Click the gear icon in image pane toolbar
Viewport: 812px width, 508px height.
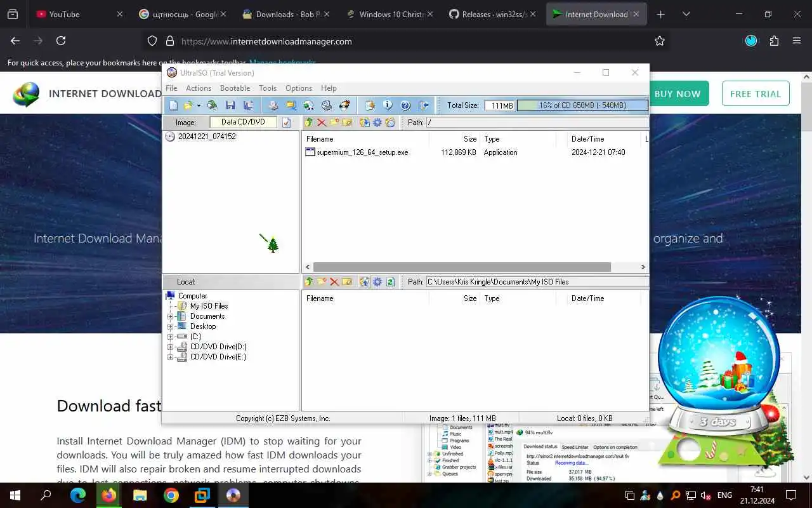377,123
